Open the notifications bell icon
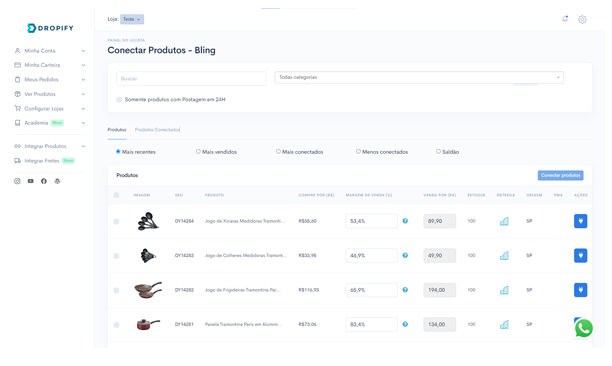This screenshot has width=612, height=366. [x=565, y=19]
